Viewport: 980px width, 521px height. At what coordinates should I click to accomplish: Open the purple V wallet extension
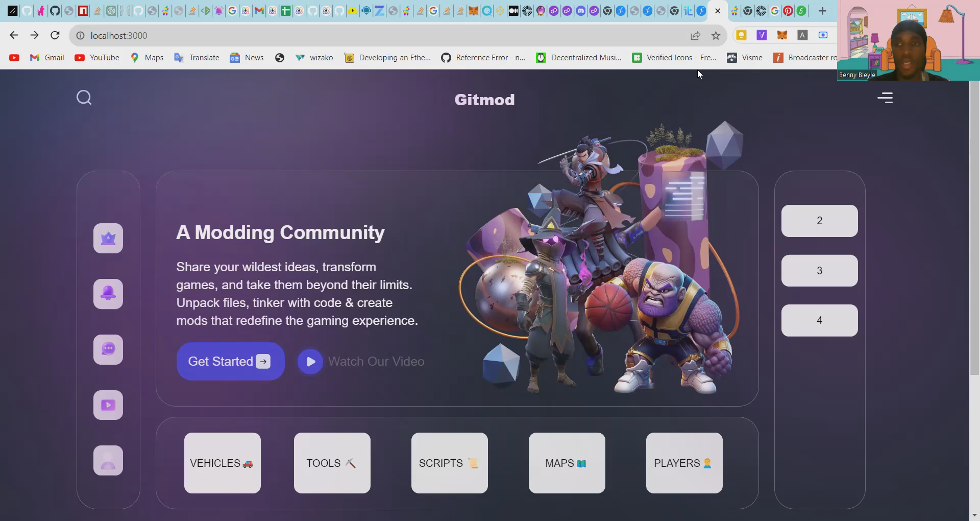tap(762, 35)
